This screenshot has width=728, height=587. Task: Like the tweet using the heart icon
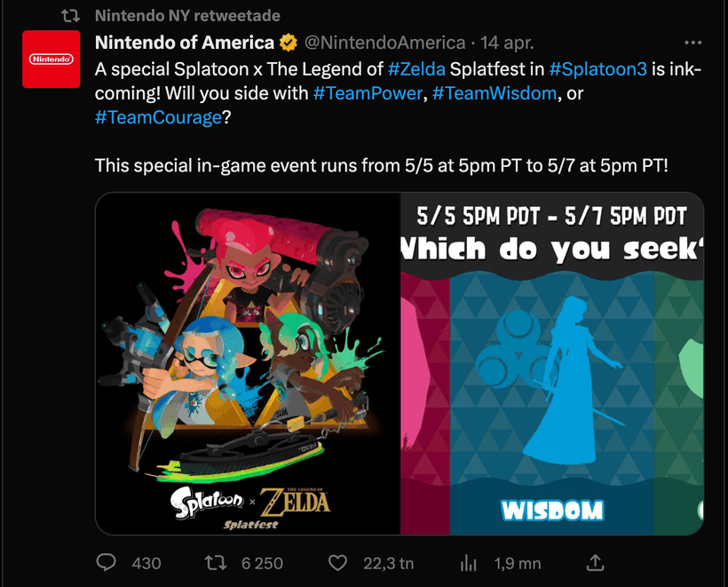337,562
